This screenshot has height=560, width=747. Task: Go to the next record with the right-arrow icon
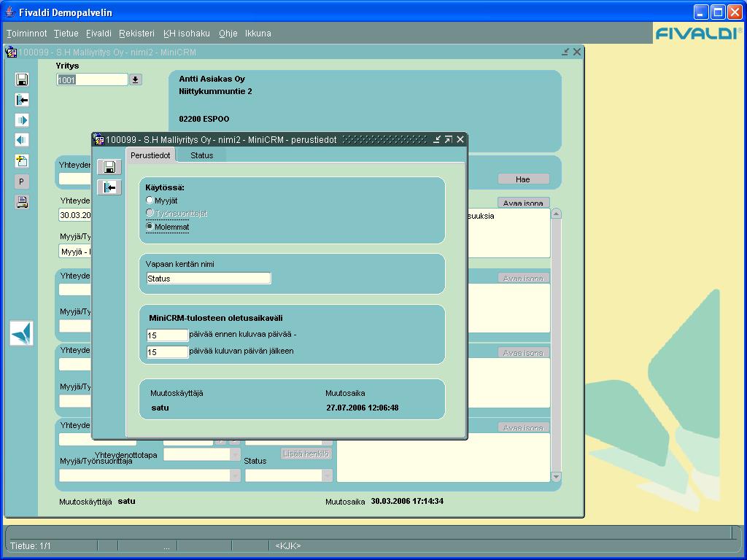[x=22, y=120]
